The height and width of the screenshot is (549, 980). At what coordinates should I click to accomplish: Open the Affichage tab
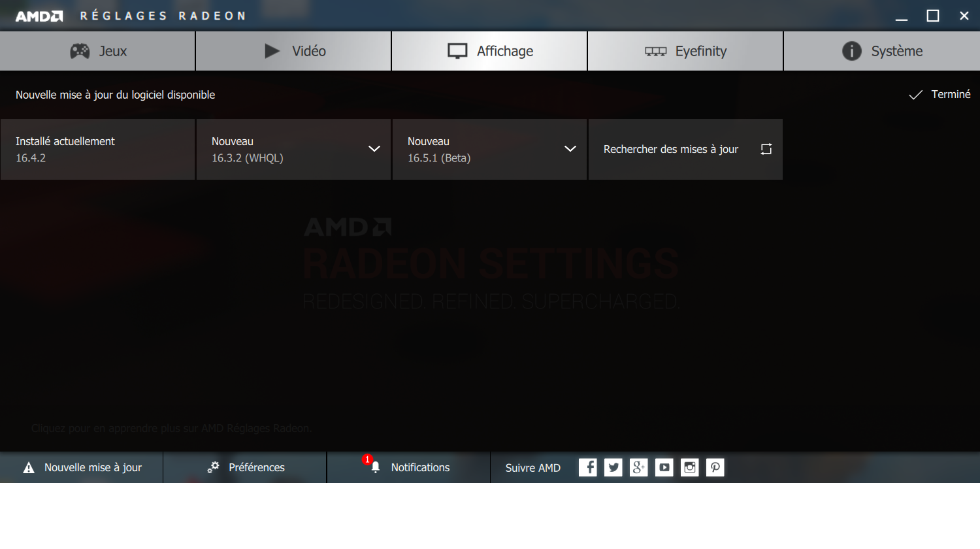click(x=489, y=51)
